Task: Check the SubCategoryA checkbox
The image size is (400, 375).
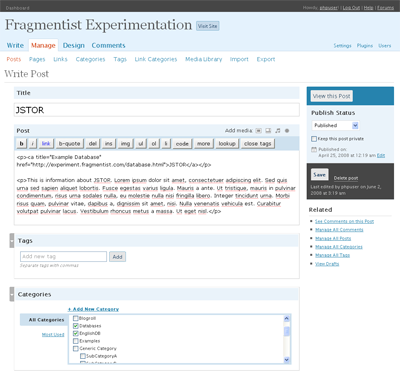Action: point(83,356)
